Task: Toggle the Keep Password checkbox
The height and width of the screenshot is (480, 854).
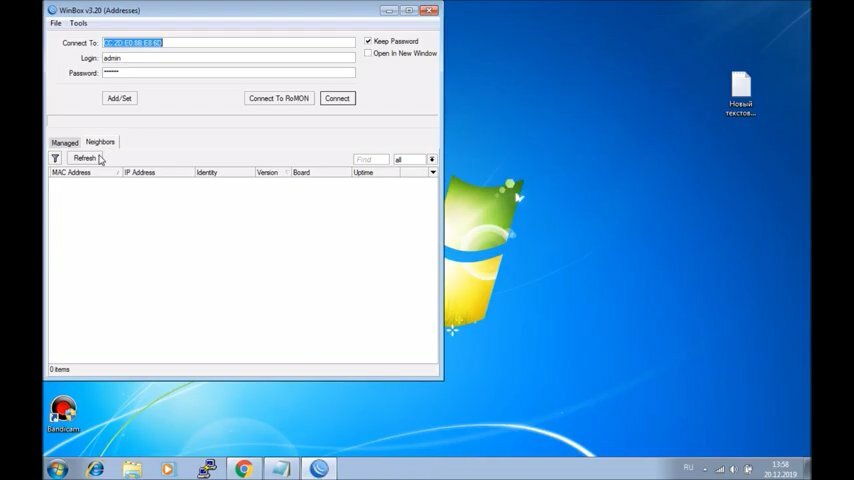Action: (368, 41)
